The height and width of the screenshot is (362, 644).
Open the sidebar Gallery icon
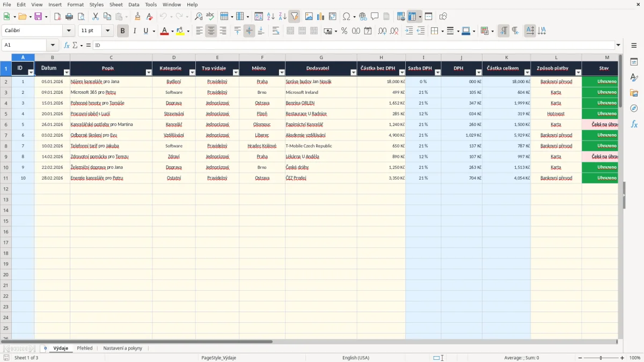634,93
